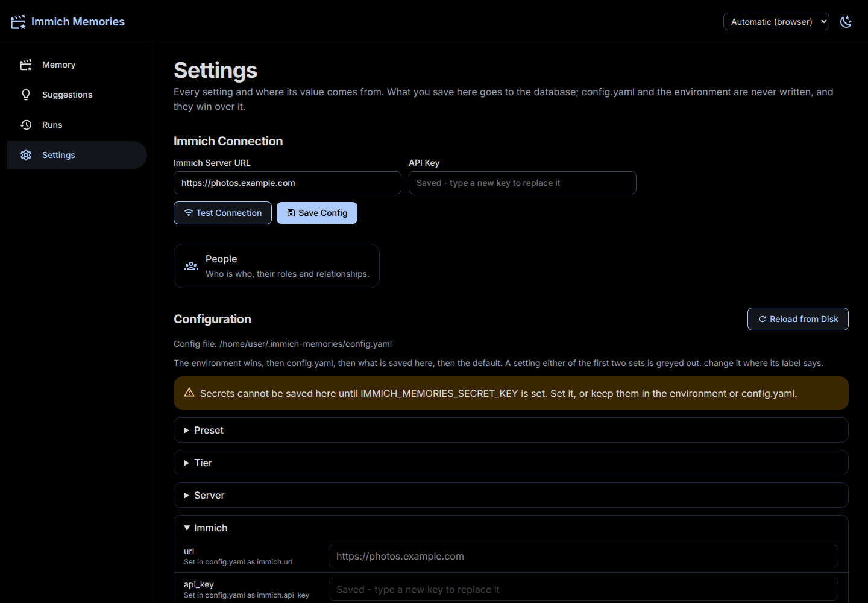Click the Save Config button

[317, 213]
